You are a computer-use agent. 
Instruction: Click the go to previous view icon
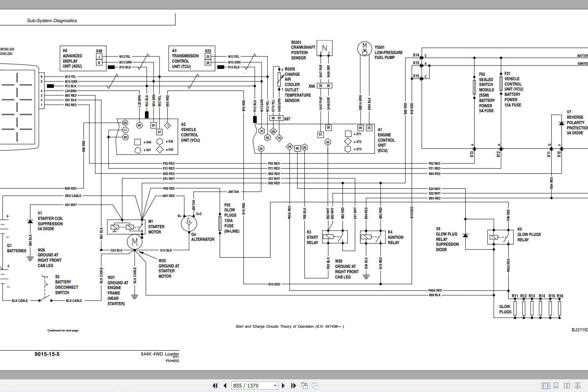pyautogui.click(x=304, y=385)
